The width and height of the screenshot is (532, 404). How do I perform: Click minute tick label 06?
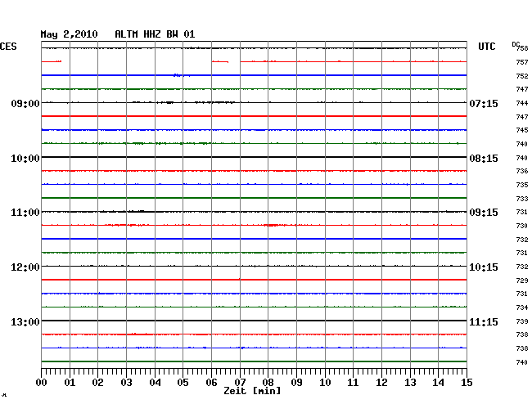(211, 383)
